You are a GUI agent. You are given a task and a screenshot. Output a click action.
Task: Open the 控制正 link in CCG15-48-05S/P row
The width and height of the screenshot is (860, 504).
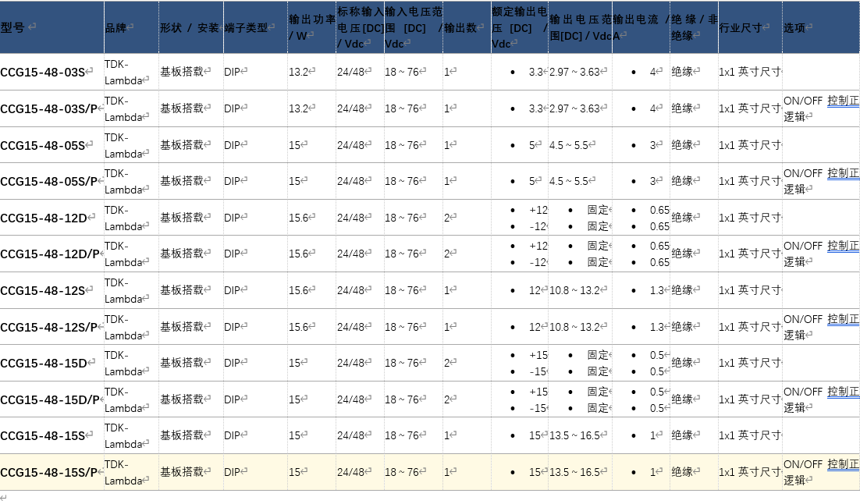click(x=843, y=173)
